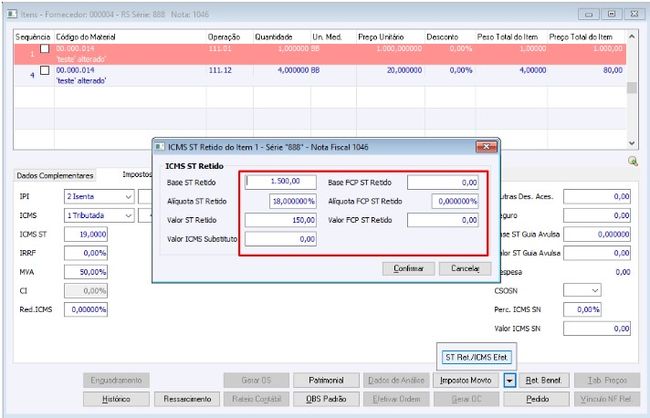
Task: Click the Itens window title bar icon
Action: tap(12, 14)
